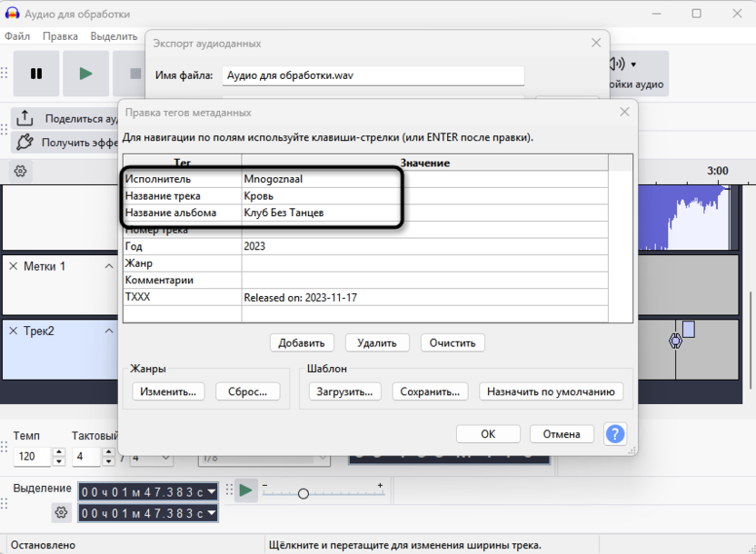Remove Трек2 using its X icon
The image size is (756, 554).
tap(14, 331)
